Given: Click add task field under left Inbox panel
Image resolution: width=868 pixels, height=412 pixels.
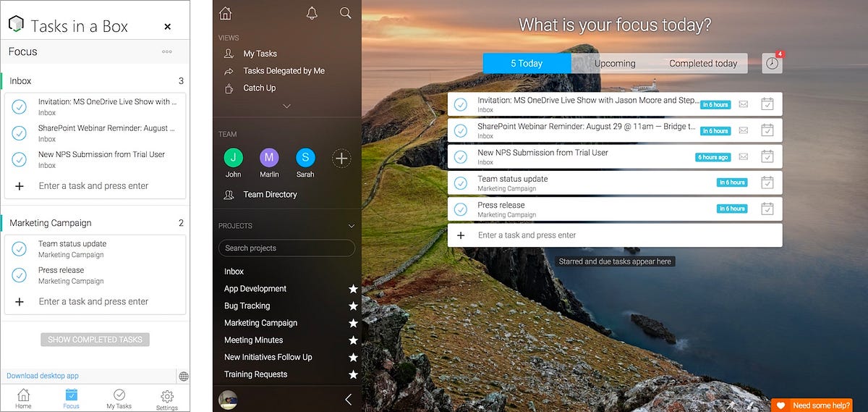Looking at the screenshot, I should click(95, 185).
